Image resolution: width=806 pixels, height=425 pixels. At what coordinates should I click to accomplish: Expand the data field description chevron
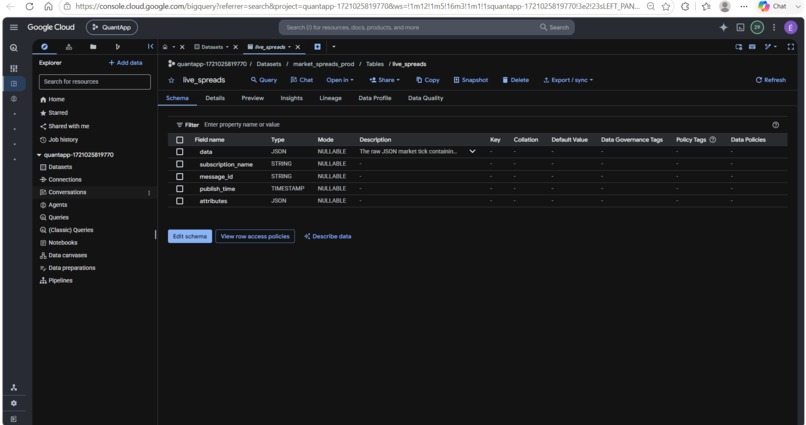click(x=472, y=152)
